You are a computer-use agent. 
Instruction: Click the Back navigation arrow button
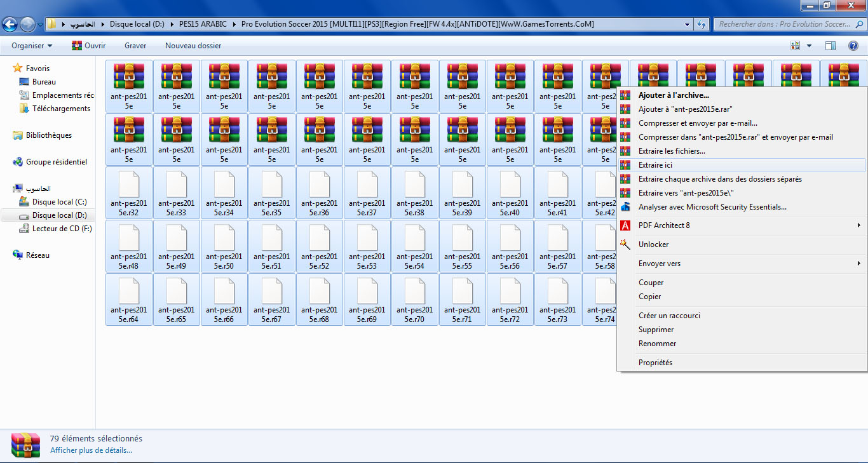click(10, 25)
